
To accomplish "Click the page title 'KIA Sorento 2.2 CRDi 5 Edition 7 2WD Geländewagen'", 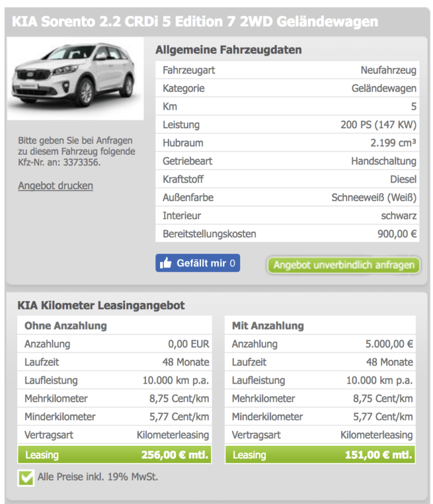I will (195, 21).
